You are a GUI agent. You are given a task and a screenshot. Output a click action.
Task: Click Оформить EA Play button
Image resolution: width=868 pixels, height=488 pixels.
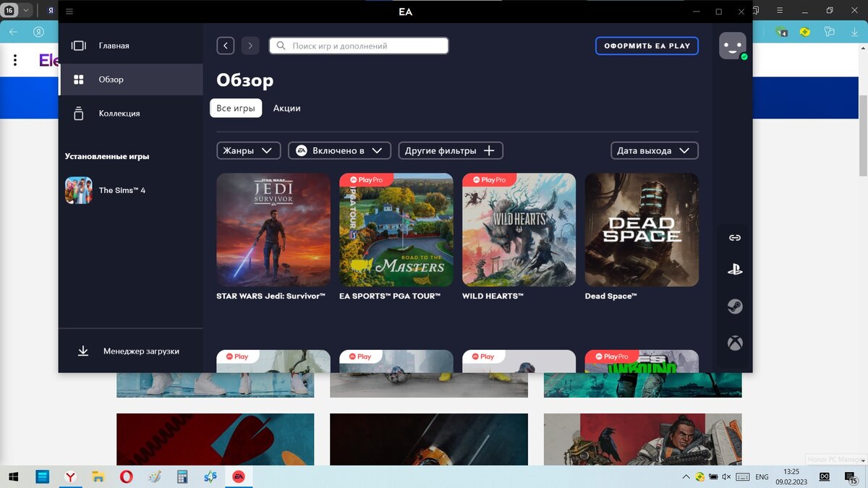[x=647, y=46]
